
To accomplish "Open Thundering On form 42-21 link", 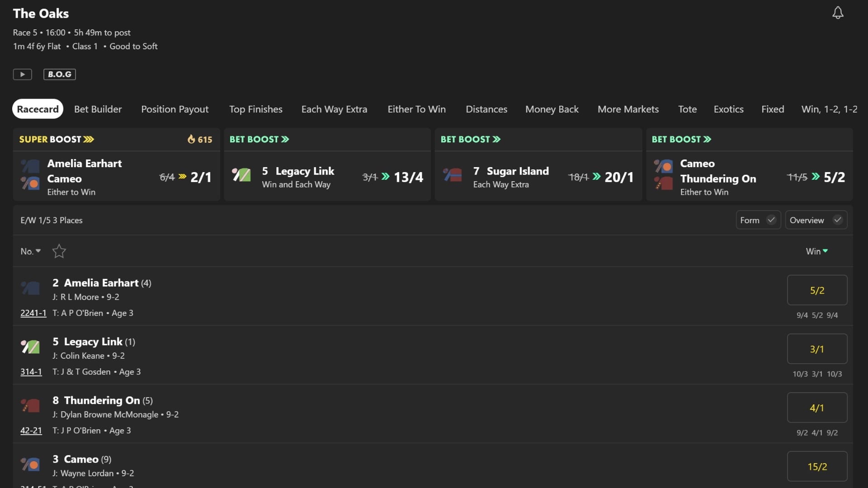I will tap(31, 430).
